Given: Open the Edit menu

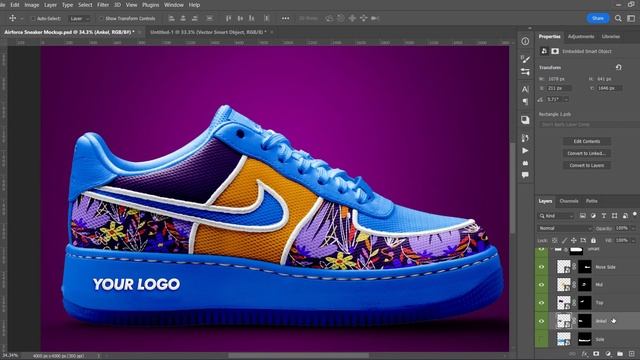Looking at the screenshot, I should pos(15,5).
